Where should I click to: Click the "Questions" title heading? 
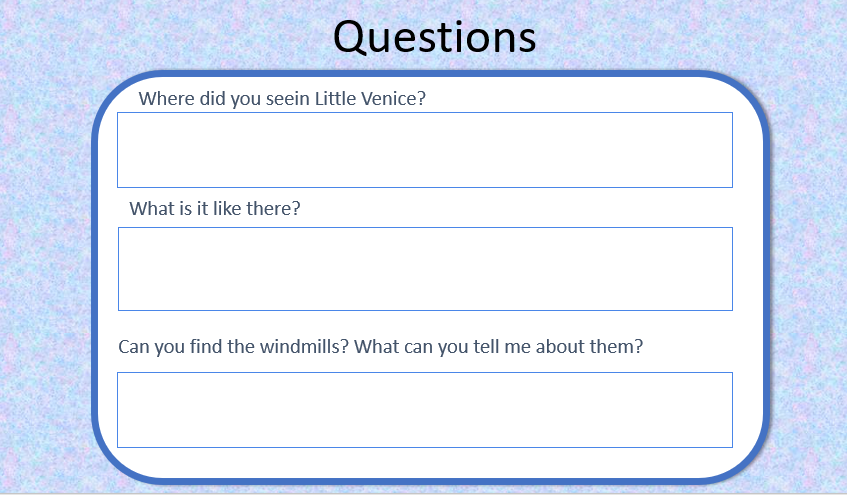point(434,38)
